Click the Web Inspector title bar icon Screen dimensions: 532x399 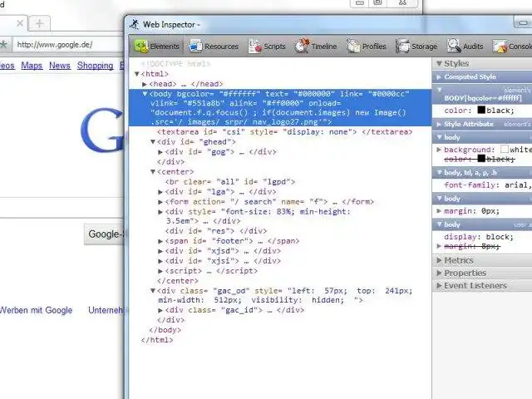click(x=135, y=24)
